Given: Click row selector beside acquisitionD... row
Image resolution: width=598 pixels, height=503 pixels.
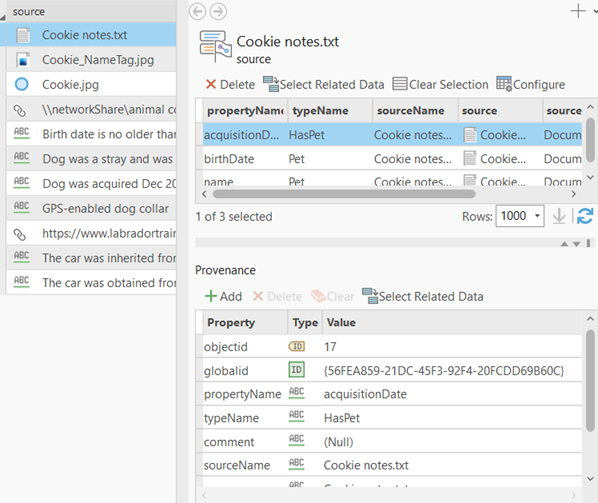Looking at the screenshot, I should point(199,134).
